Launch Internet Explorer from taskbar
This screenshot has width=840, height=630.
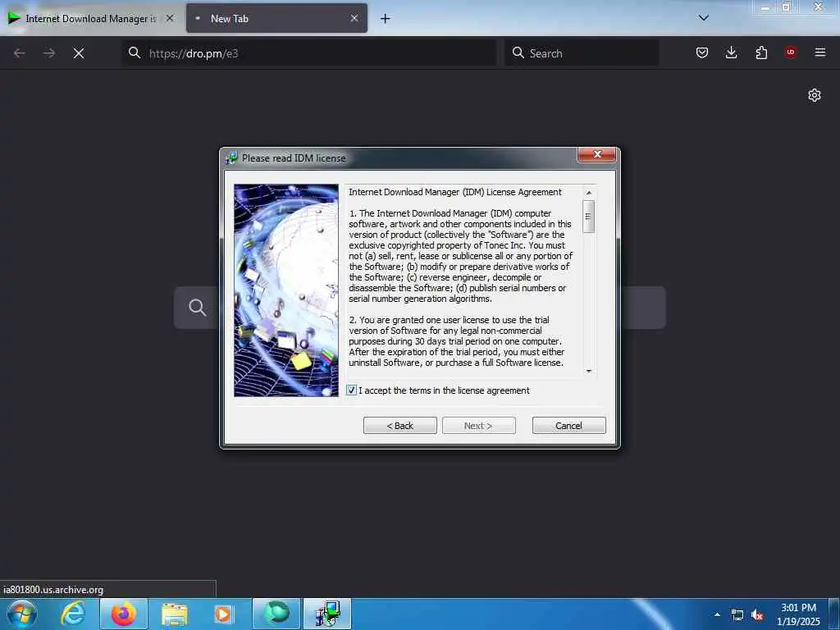[x=73, y=614]
